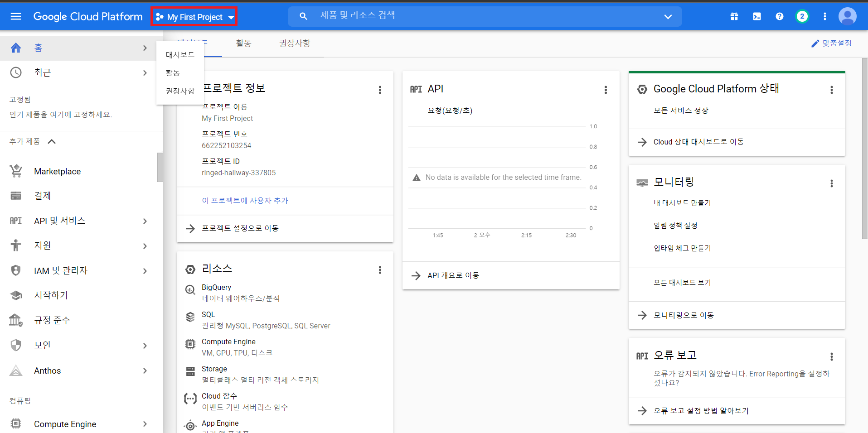Expand API 및 서비스 submenu chevron
Screen dimensions: 868x433
(145, 221)
